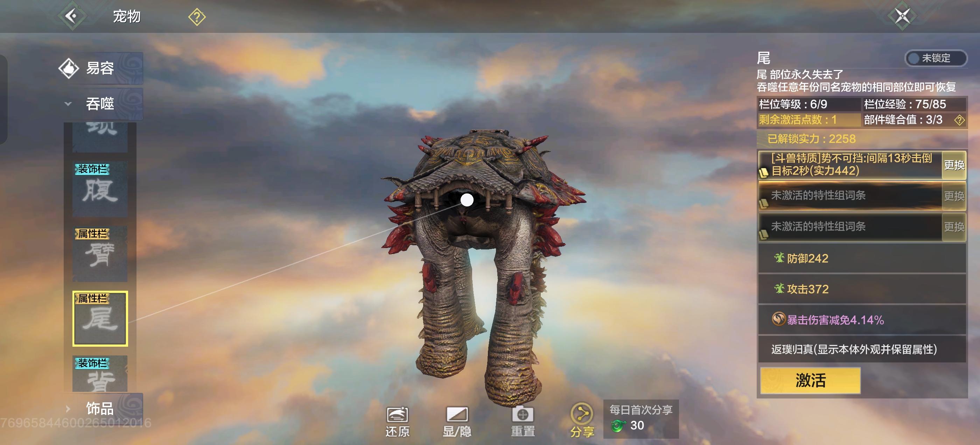This screenshot has width=980, height=445.
Task: Click 更换 on second inactive trait row
Action: (x=953, y=227)
